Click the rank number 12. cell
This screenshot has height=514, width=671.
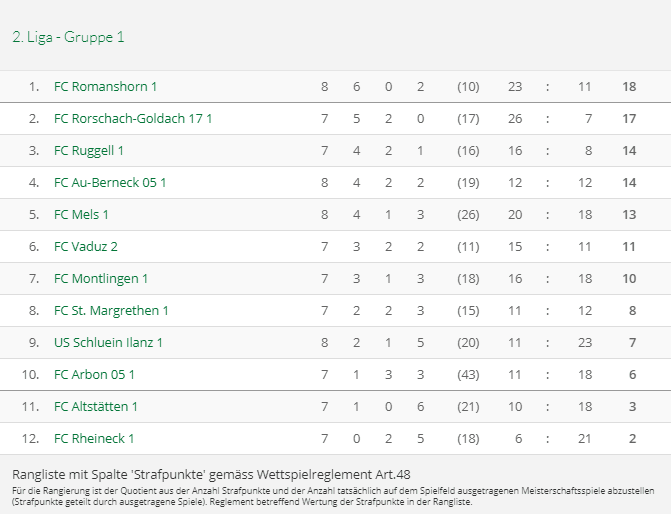pos(33,439)
